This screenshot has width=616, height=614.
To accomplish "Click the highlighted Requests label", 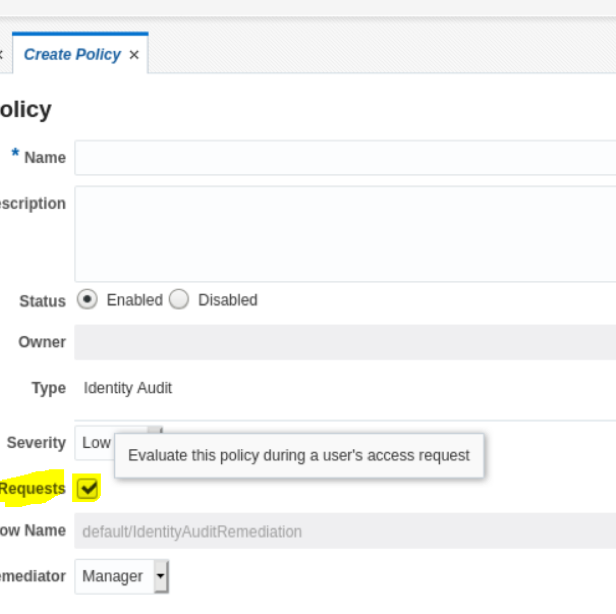I will pyautogui.click(x=32, y=489).
